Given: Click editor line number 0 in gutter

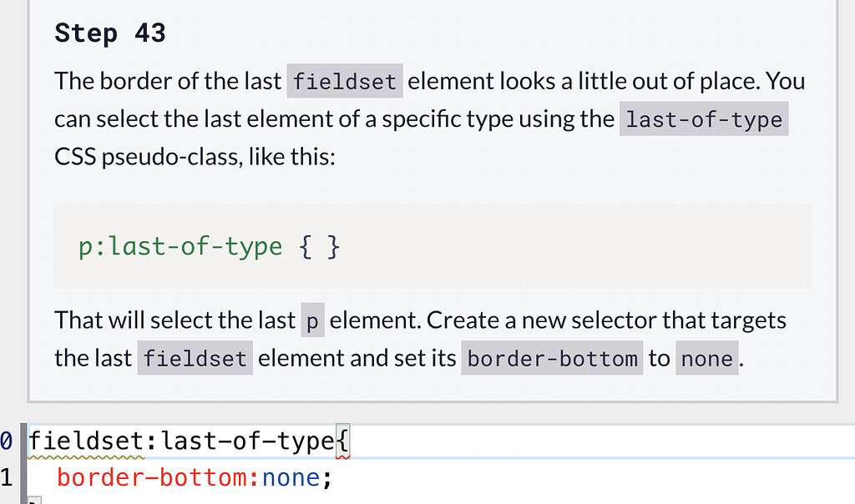Looking at the screenshot, I should pos(7,441).
